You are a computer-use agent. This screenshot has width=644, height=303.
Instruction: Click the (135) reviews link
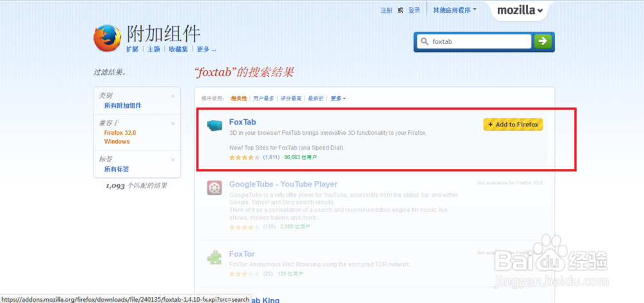(x=269, y=227)
